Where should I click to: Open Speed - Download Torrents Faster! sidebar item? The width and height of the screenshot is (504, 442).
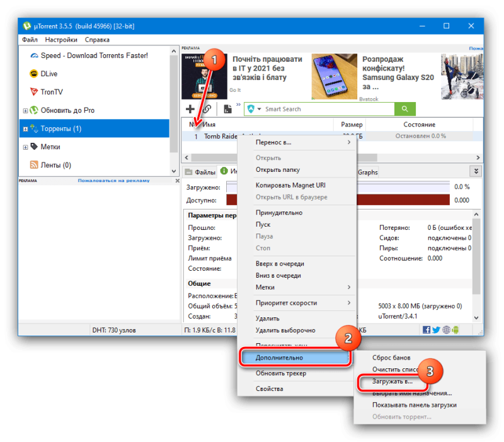94,55
